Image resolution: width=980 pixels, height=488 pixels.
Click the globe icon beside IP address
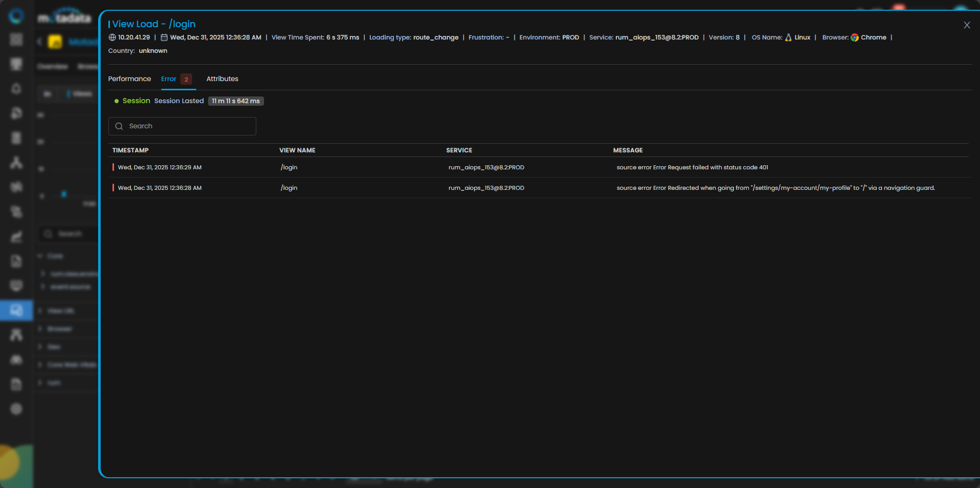tap(112, 37)
